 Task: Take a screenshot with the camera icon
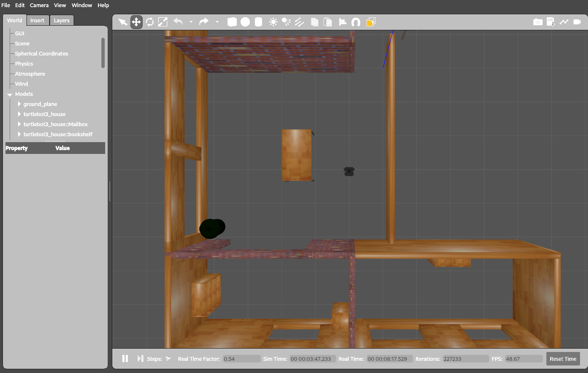pos(538,21)
